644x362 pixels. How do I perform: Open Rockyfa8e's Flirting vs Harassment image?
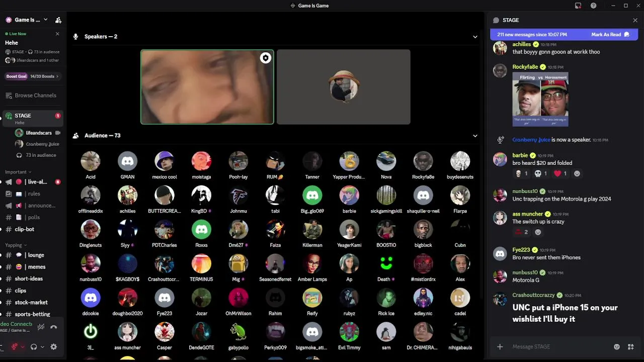(x=540, y=100)
